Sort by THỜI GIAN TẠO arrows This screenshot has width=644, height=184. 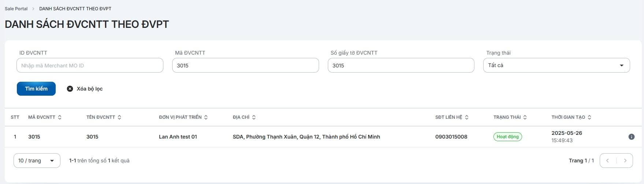click(x=589, y=117)
